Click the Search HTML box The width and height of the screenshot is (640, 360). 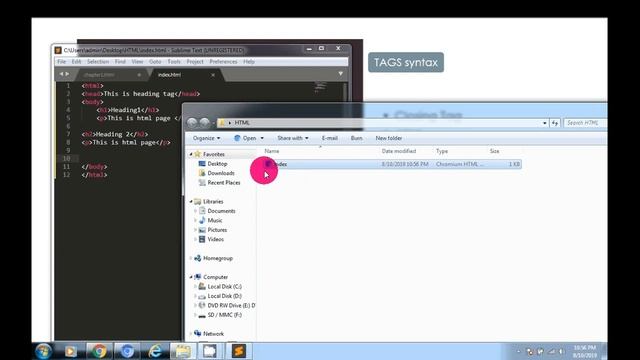coord(585,123)
